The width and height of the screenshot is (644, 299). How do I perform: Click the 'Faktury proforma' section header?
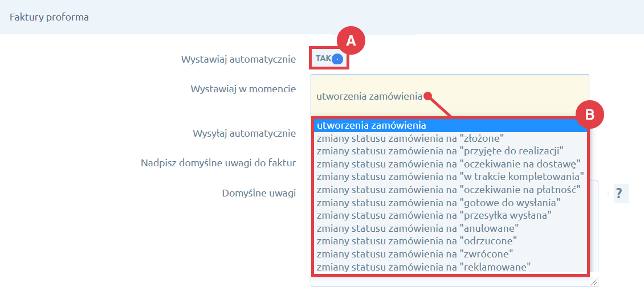pyautogui.click(x=50, y=17)
